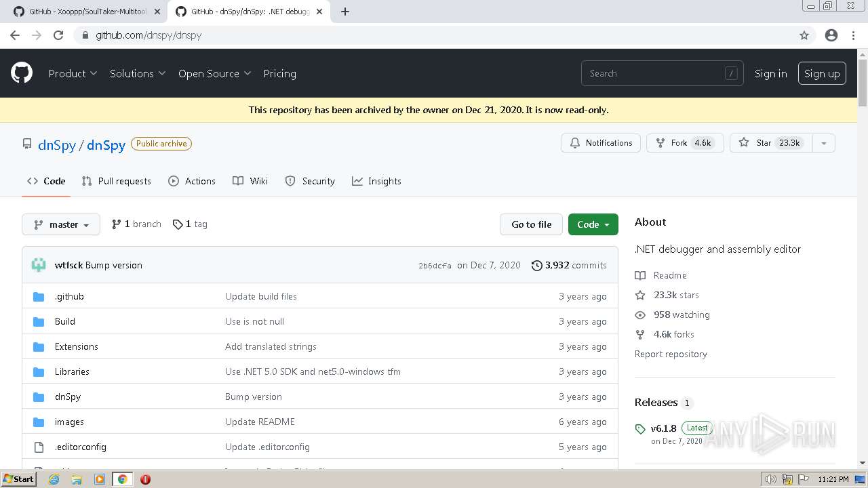The width and height of the screenshot is (868, 488).
Task: Close the SoulTaker-Multitool tab
Action: tap(157, 12)
